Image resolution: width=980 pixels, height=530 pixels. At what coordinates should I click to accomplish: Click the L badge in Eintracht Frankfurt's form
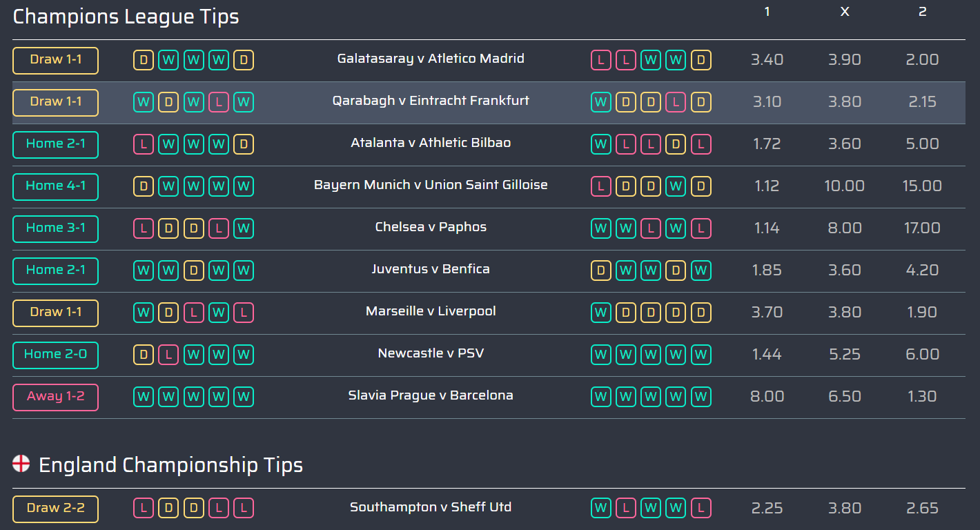[x=676, y=103]
